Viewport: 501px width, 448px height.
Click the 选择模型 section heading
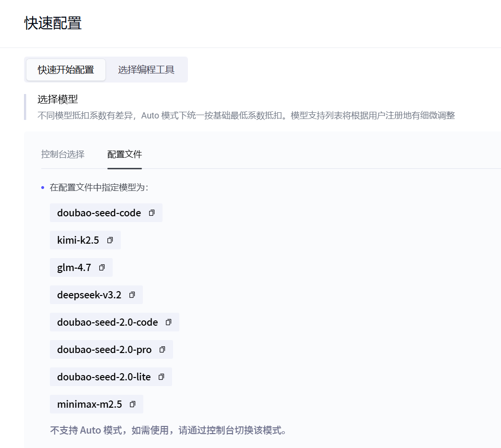(58, 100)
